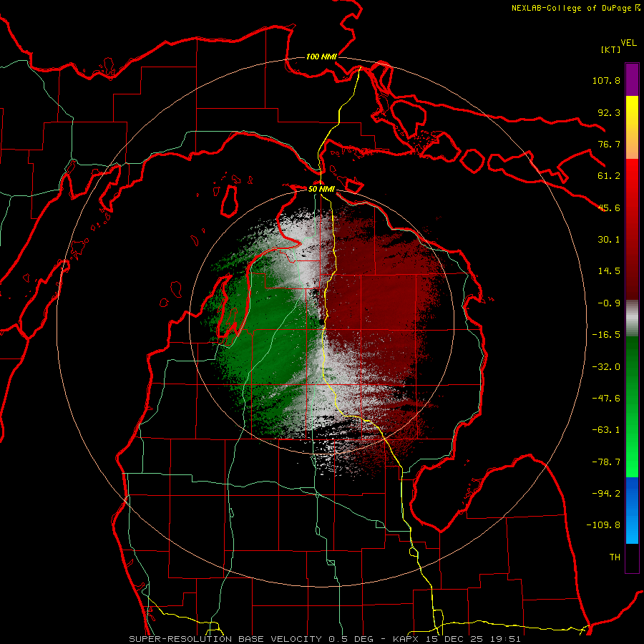This screenshot has height=644, width=644.
Task: Click the 76.7 velocity scale value
Action: coord(609,144)
